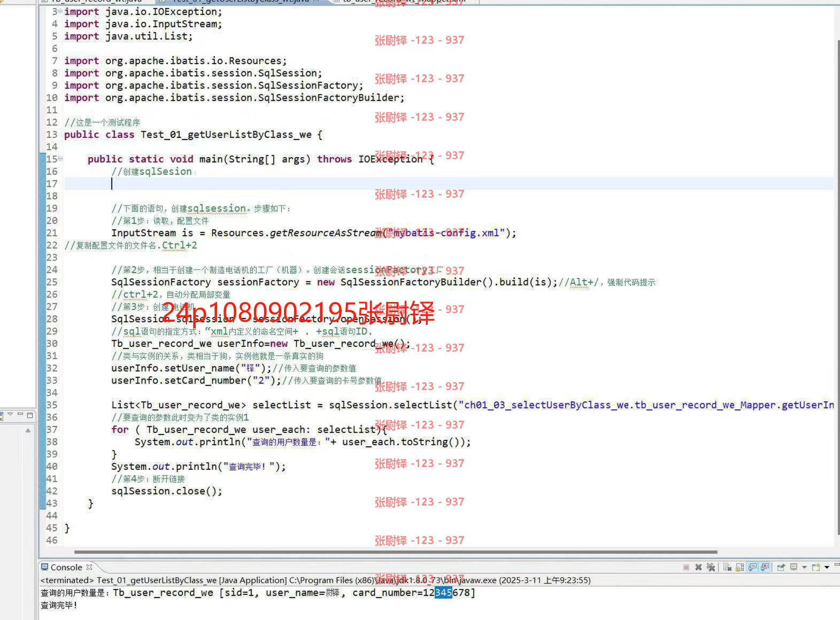Toggle Scroll Lock in the Console
Viewport: 840px width, 620px height.
tap(739, 567)
